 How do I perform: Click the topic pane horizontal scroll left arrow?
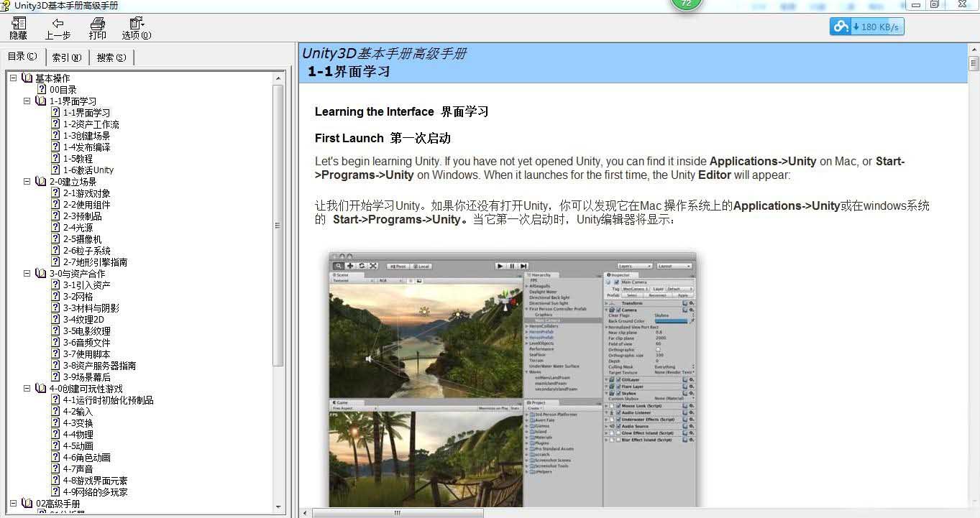[305, 513]
